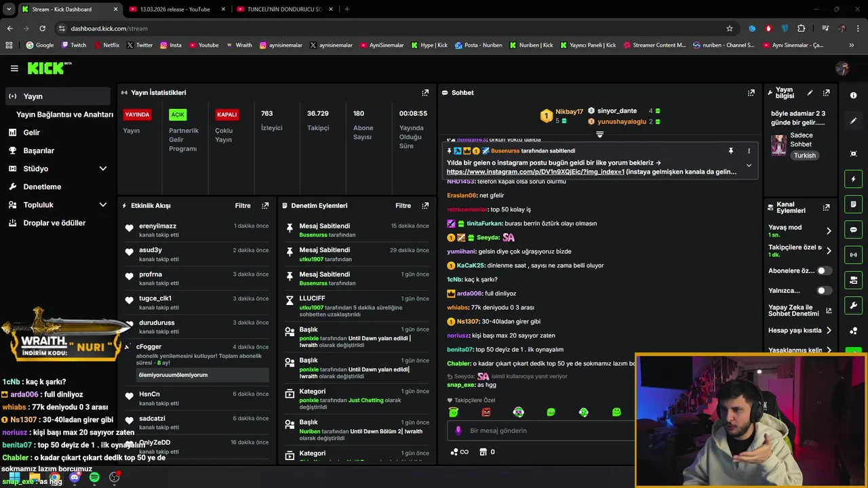Open Filtre in Denetim Eylemleri panel
Screen dimensions: 868x488
click(x=403, y=205)
